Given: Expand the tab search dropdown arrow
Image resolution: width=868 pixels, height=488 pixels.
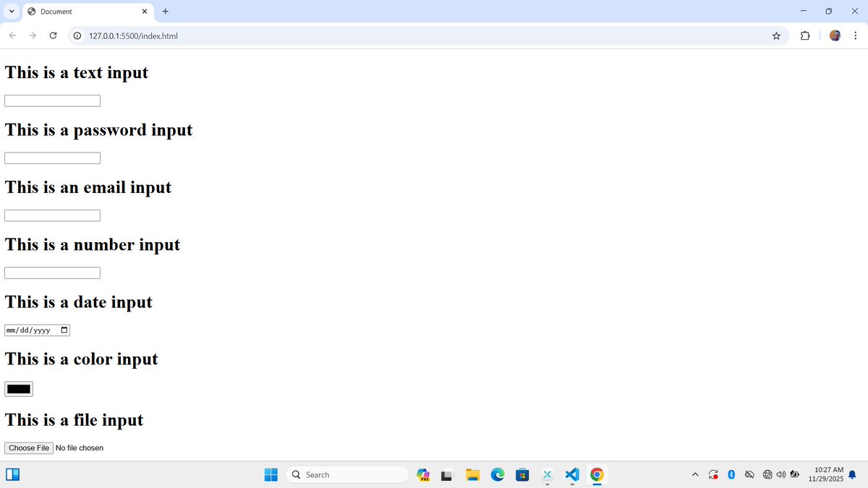Looking at the screenshot, I should [11, 12].
